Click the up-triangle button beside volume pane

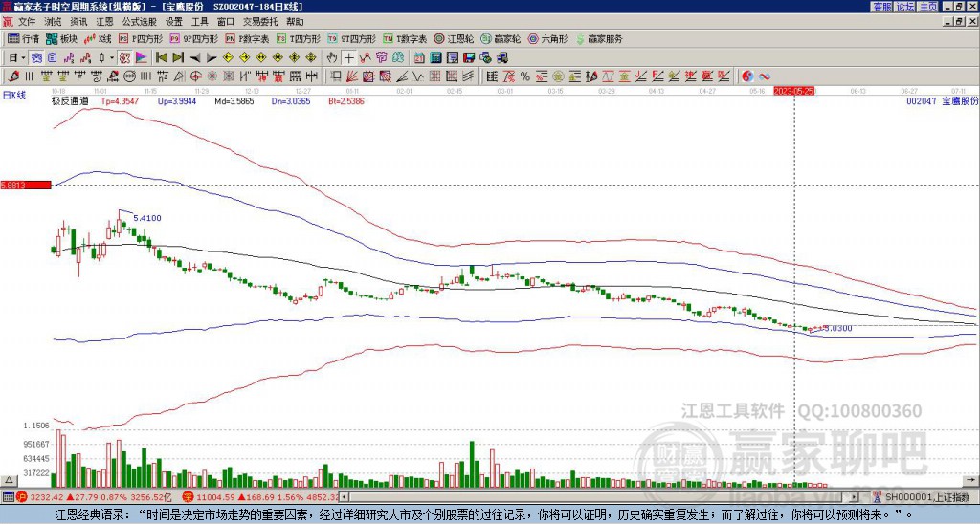click(9, 480)
